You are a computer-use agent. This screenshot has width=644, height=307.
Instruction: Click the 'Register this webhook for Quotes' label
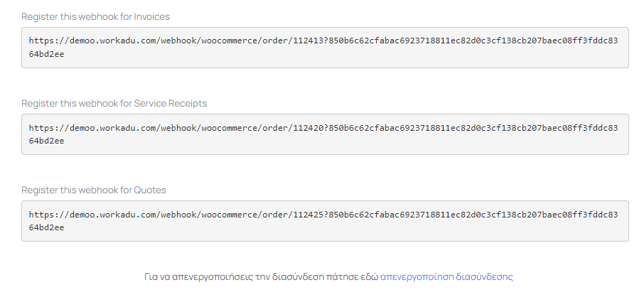pyautogui.click(x=94, y=190)
